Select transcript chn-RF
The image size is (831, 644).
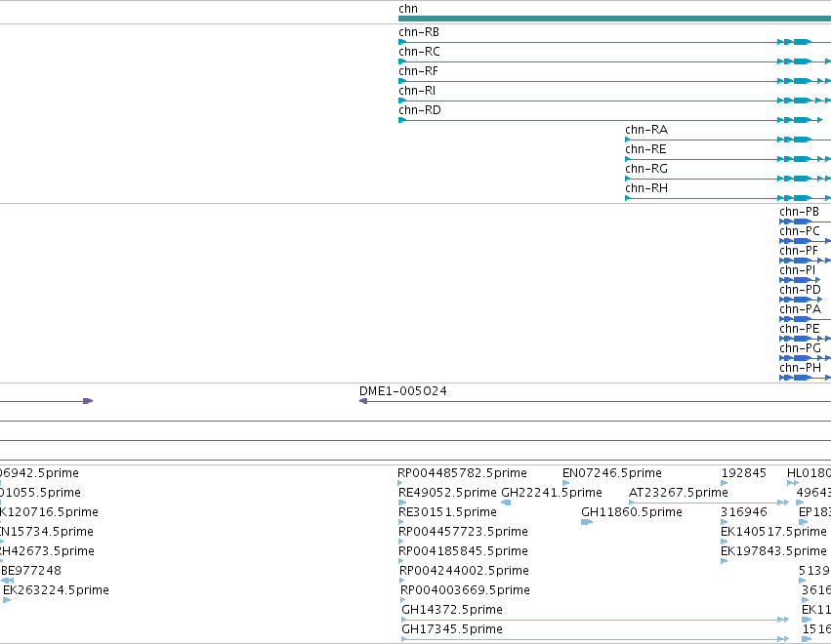[x=418, y=71]
